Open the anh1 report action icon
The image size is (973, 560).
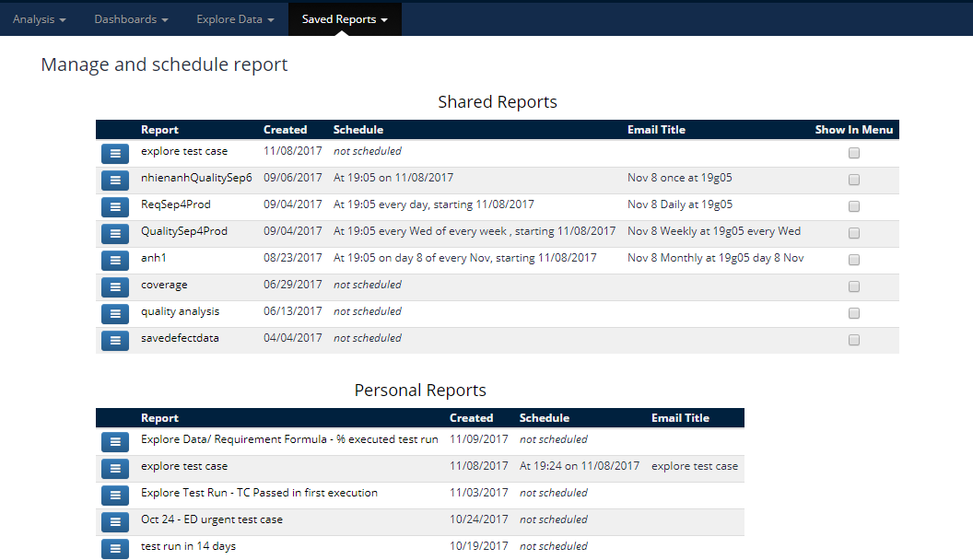114,260
